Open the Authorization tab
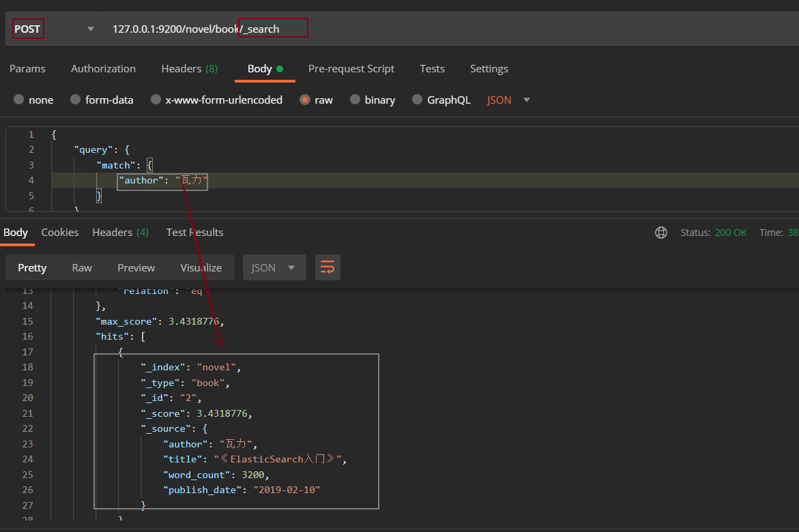Viewport: 799px width, 532px height. (x=103, y=69)
